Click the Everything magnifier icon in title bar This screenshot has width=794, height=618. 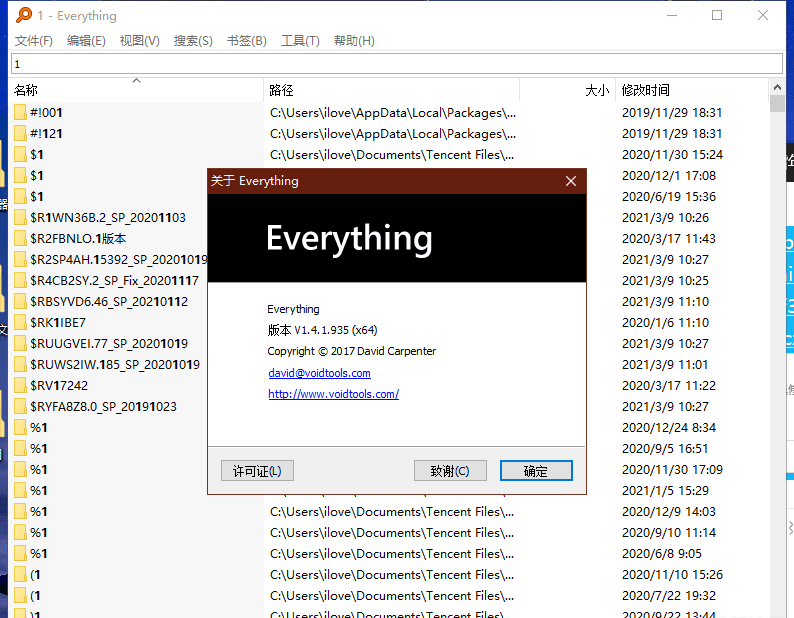point(20,16)
